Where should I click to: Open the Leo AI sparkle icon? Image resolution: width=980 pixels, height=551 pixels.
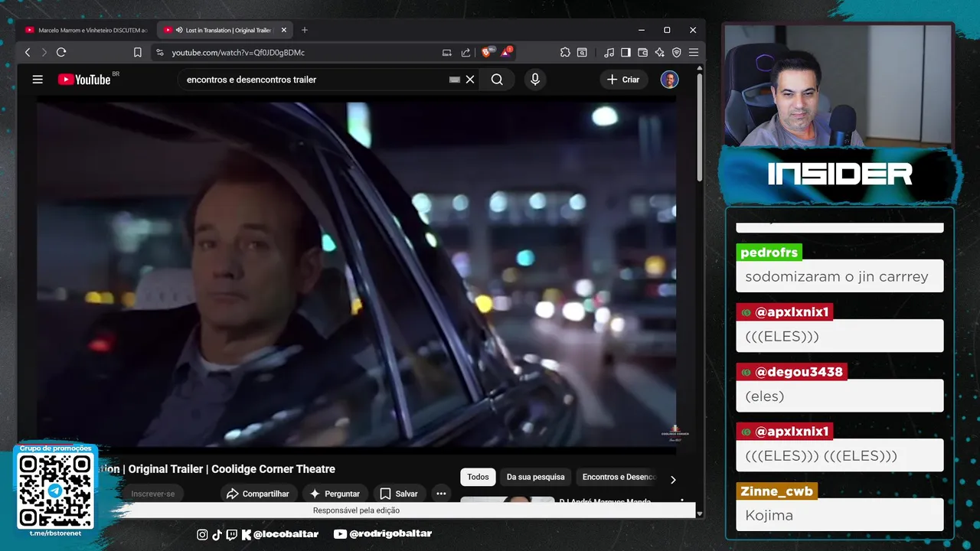[x=659, y=52]
